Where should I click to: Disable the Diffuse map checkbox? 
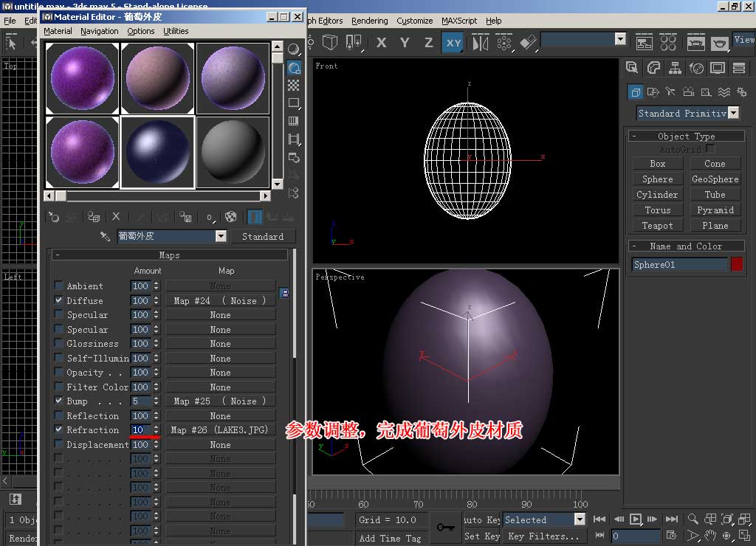[x=58, y=300]
